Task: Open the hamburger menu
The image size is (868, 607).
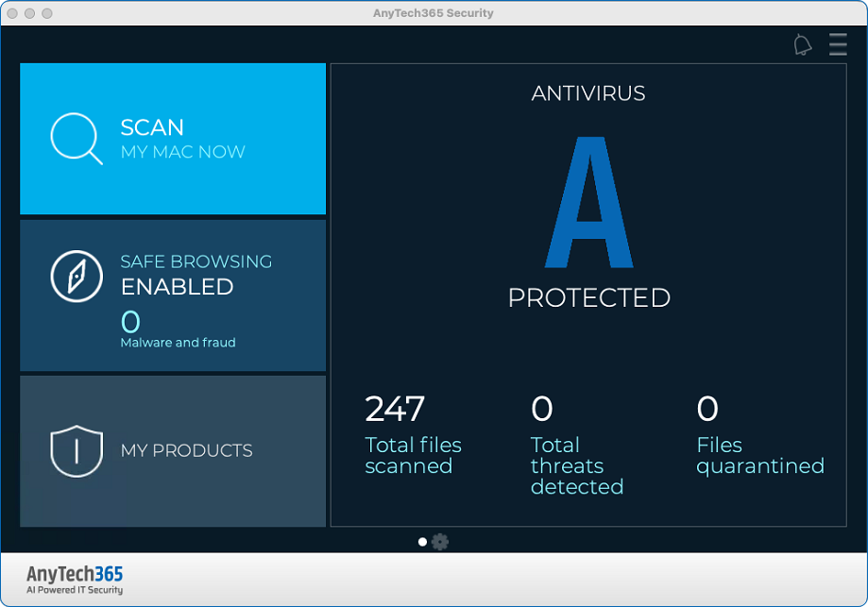Action: pyautogui.click(x=838, y=44)
